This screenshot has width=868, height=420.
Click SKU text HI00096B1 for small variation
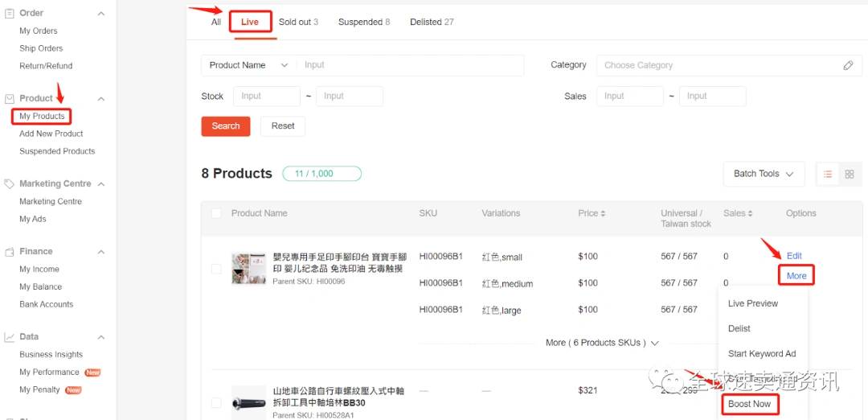coord(440,257)
